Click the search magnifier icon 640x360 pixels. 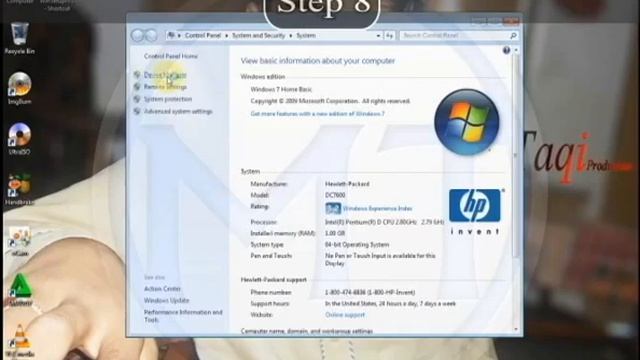[513, 36]
